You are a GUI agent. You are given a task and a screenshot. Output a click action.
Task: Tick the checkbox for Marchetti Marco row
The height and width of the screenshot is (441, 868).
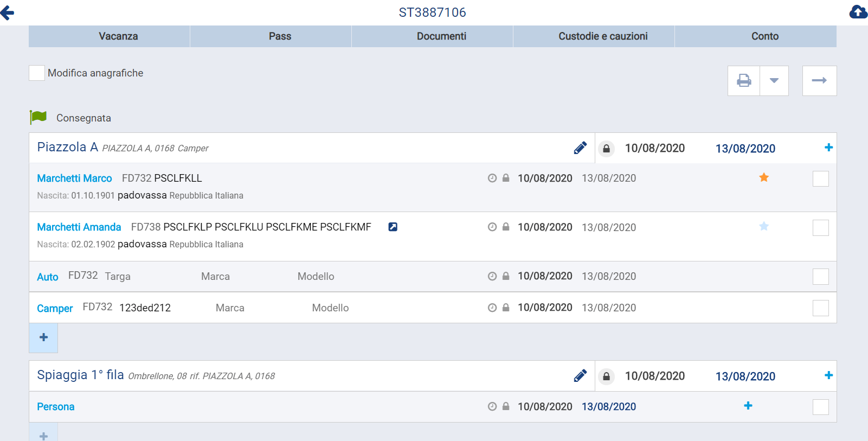pyautogui.click(x=820, y=178)
